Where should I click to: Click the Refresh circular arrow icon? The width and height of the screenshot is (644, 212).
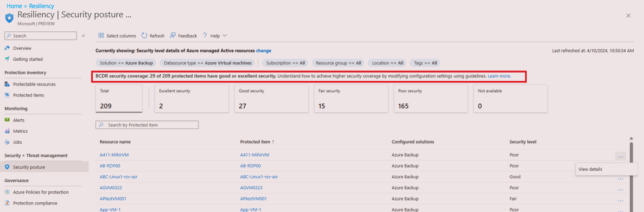pyautogui.click(x=144, y=36)
